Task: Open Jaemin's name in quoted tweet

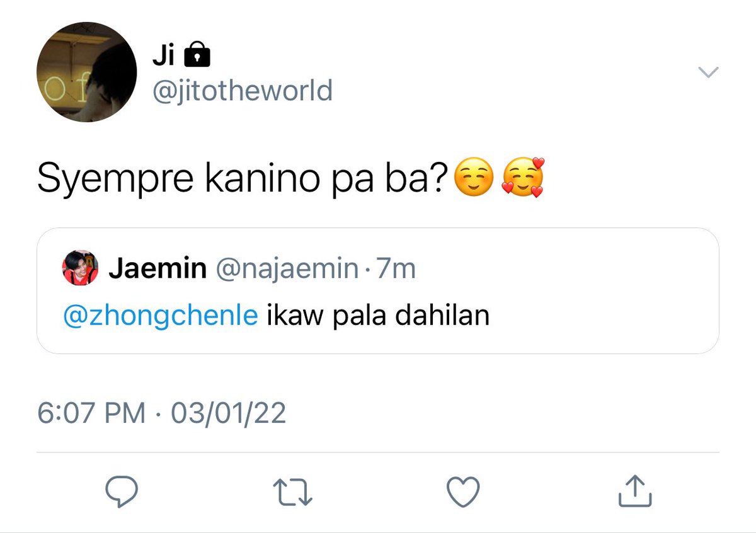Action: point(157,269)
